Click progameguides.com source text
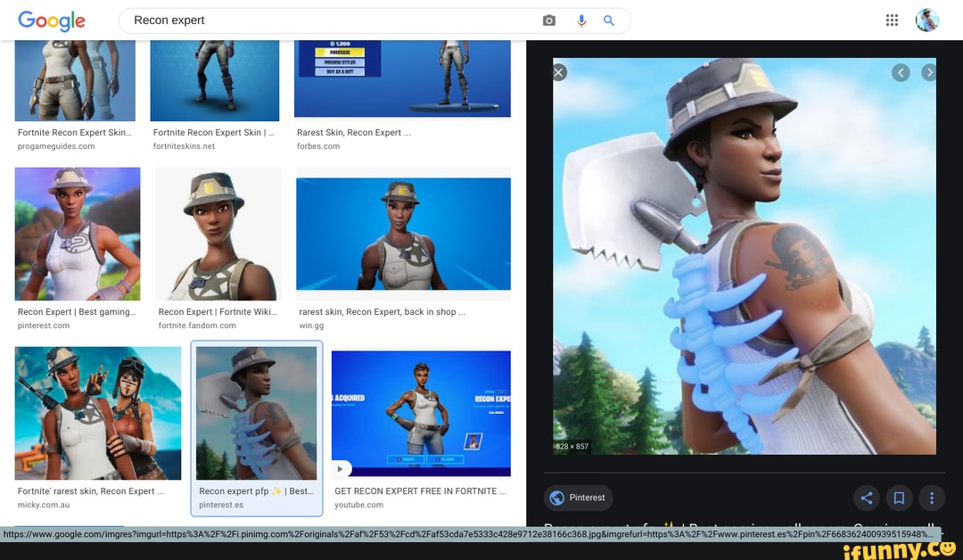Viewport: 963px width, 560px height. [x=56, y=146]
